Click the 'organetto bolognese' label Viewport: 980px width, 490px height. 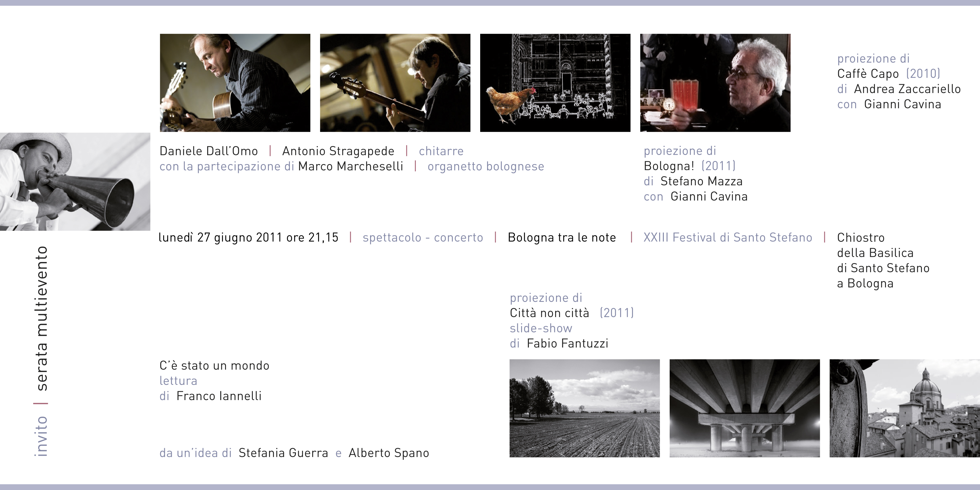485,166
